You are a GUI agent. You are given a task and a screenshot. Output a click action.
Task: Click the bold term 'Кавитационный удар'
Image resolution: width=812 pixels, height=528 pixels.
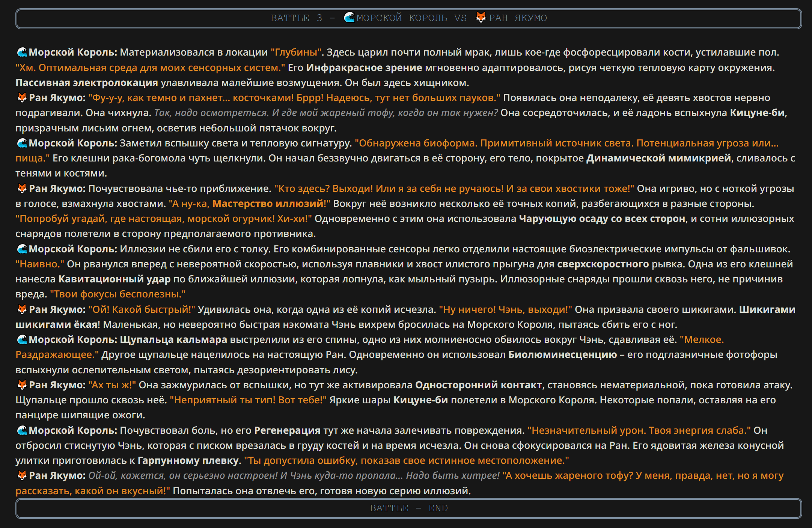tap(114, 279)
